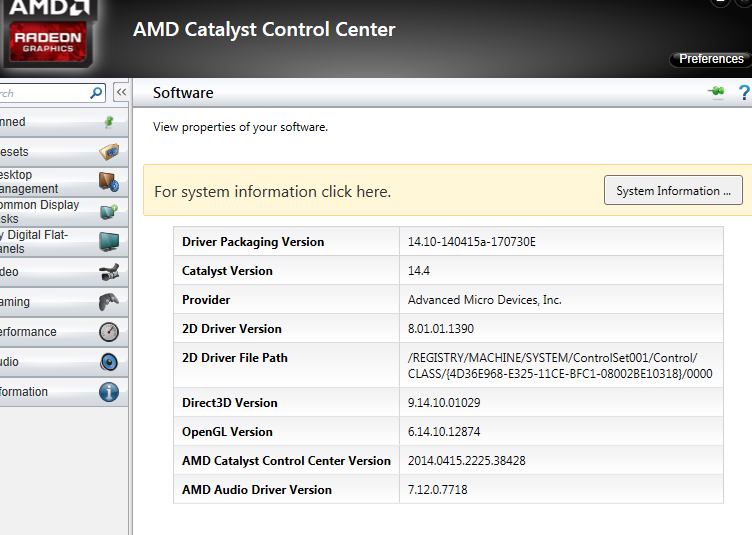Screen dimensions: 752x535
Task: Click the green pin page icon
Action: pos(717,91)
